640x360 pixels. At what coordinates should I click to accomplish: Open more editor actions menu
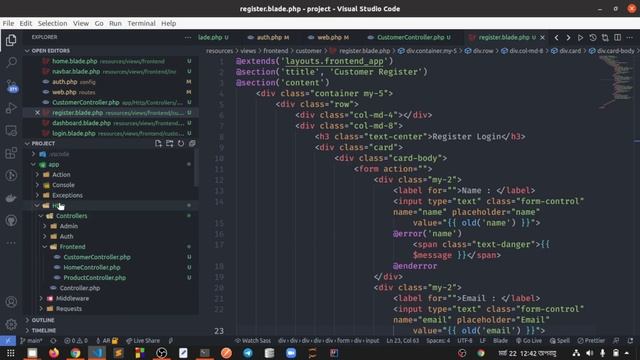coord(630,38)
